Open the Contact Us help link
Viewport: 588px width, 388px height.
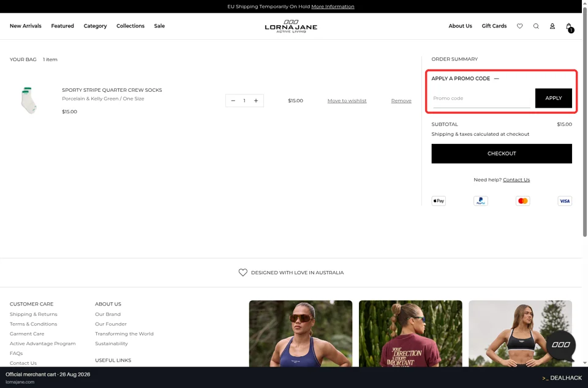click(x=516, y=180)
